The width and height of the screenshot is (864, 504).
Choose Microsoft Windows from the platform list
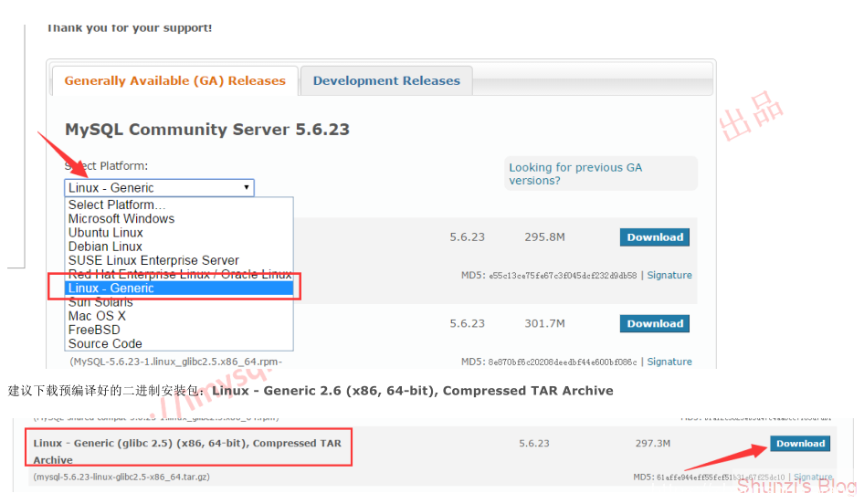121,218
